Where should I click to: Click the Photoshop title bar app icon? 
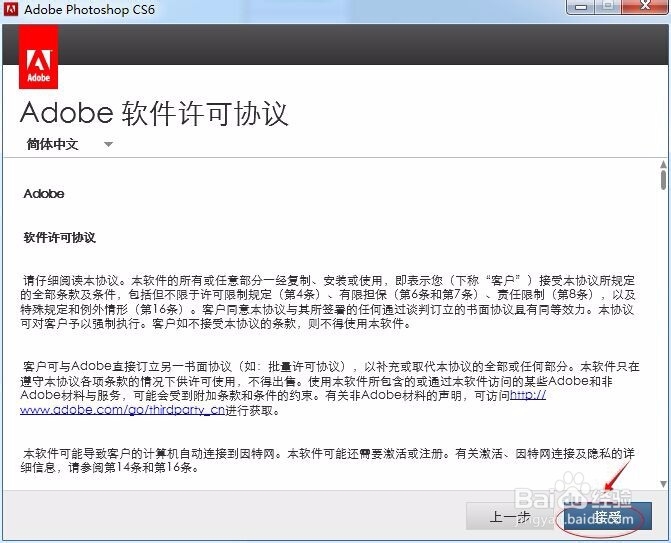[x=11, y=8]
